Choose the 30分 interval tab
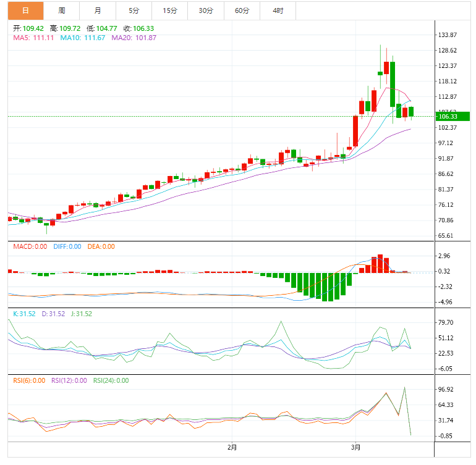476x465 pixels. click(x=206, y=10)
